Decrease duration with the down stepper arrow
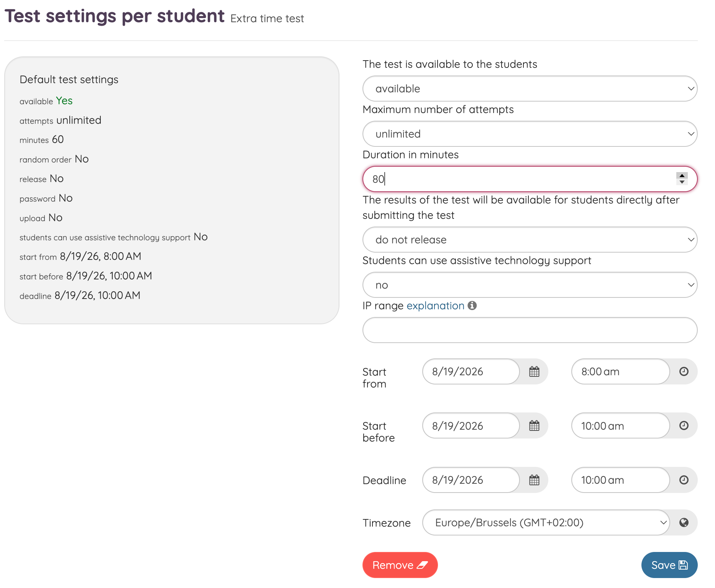Image resolution: width=715 pixels, height=588 pixels. 682,182
